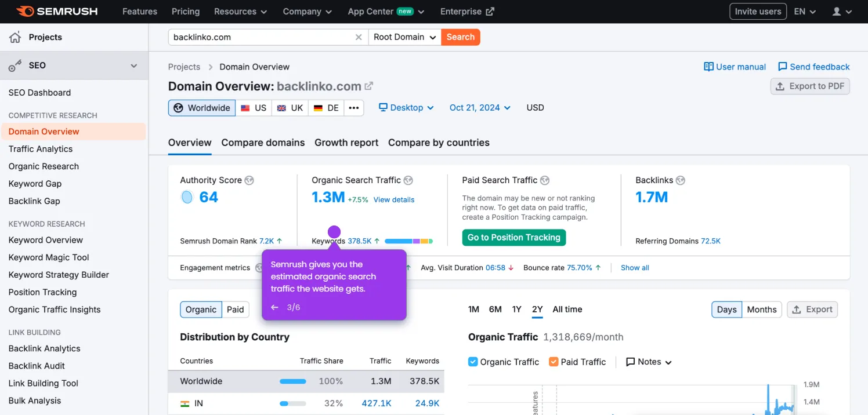Click the Go to Position Tracking button
The width and height of the screenshot is (868, 415).
[x=513, y=237]
